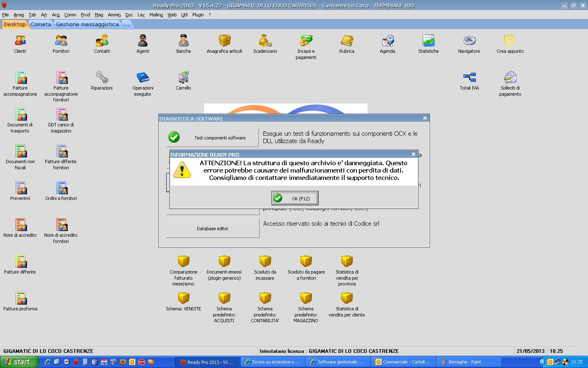Switch to Gestione messaggistica tab
The width and height of the screenshot is (588, 368).
pos(87,24)
